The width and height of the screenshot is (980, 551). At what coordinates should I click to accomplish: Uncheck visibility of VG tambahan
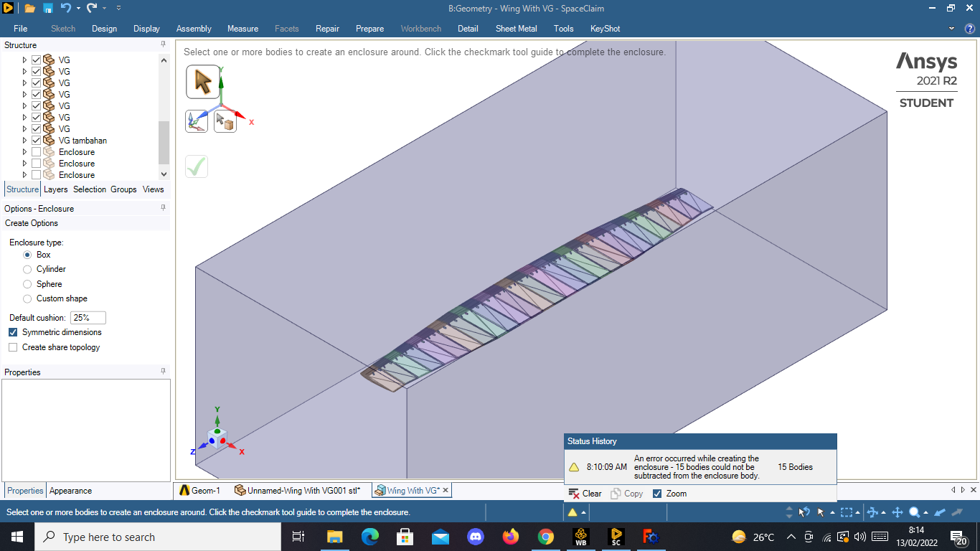[36, 141]
